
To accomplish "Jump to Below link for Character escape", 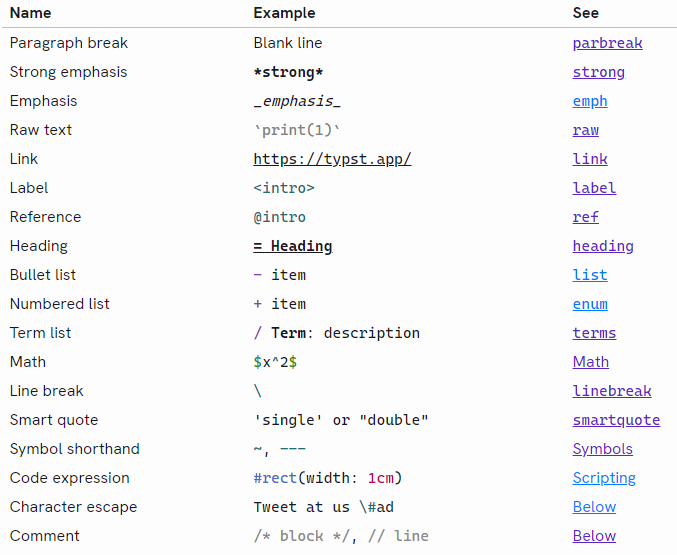I will (594, 507).
